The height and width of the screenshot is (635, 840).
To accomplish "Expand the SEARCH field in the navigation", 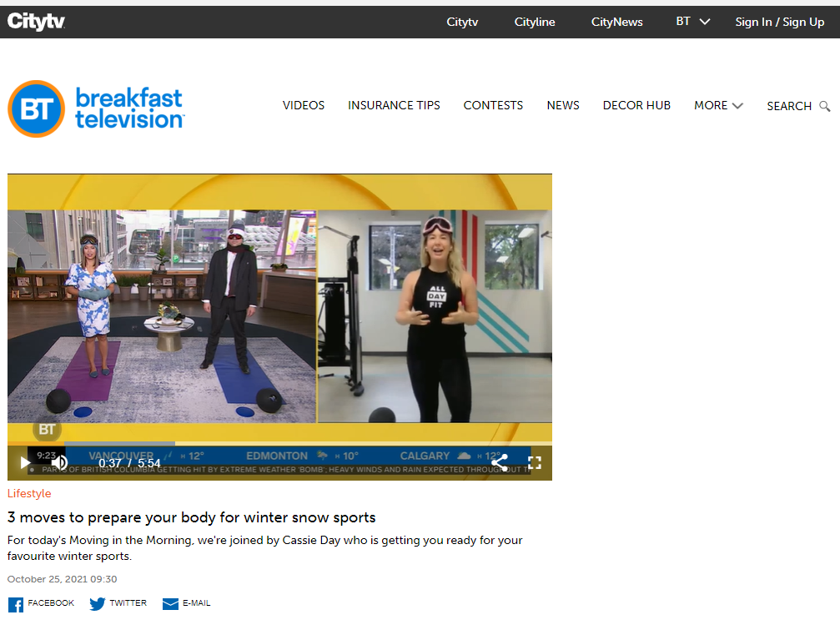I will pyautogui.click(x=789, y=106).
